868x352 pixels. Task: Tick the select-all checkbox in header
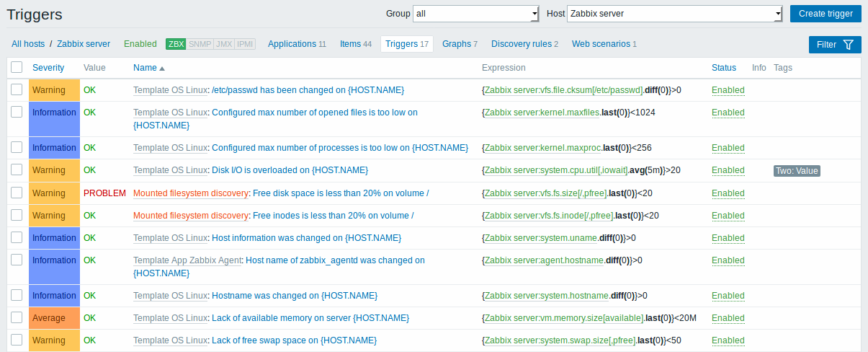tap(17, 67)
